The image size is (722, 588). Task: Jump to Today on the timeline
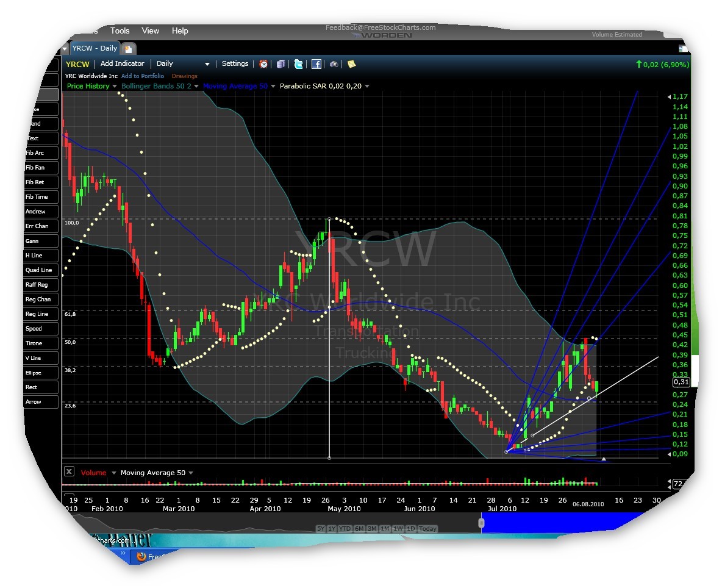point(427,529)
